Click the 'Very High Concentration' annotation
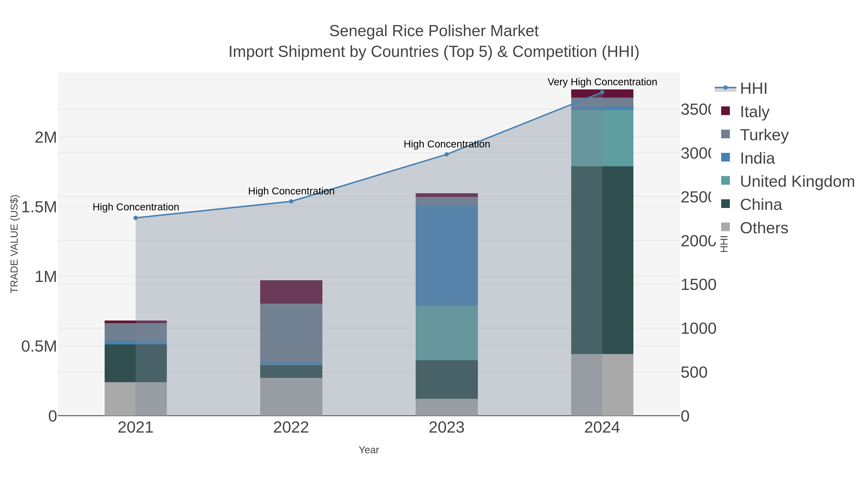The height and width of the screenshot is (488, 868). [x=602, y=82]
